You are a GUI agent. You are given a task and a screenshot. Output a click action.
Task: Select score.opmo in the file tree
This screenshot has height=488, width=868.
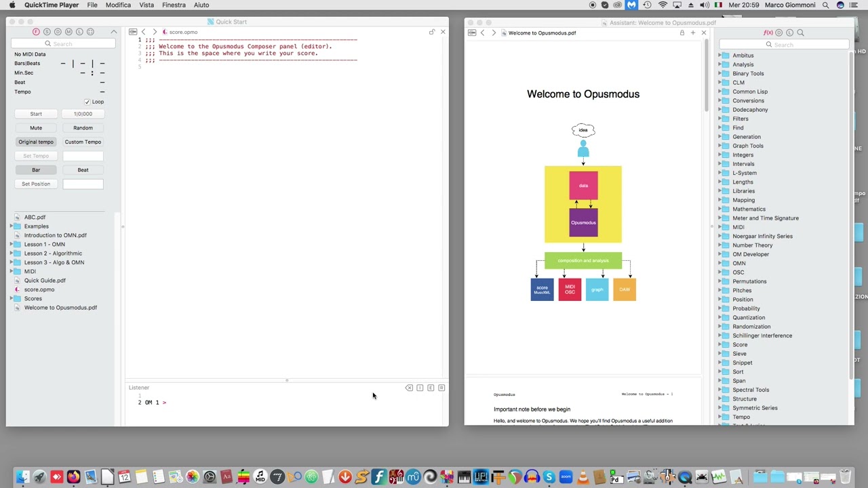[x=39, y=289]
